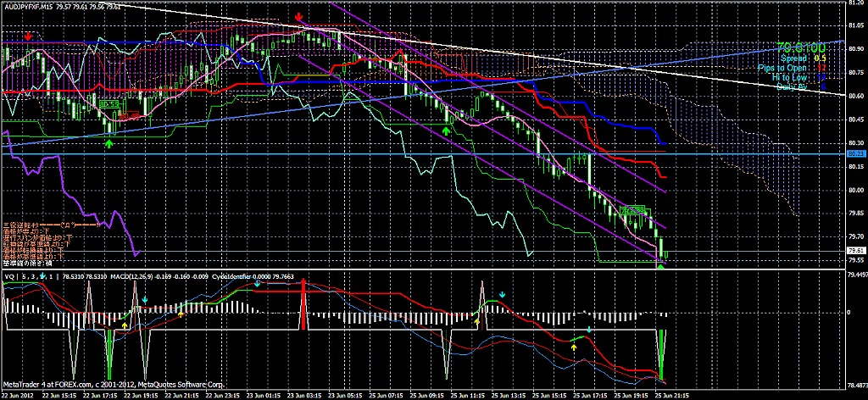Image resolution: width=868 pixels, height=400 pixels.
Task: Click the 78.4873 indicator scale value
Action: coord(856,386)
